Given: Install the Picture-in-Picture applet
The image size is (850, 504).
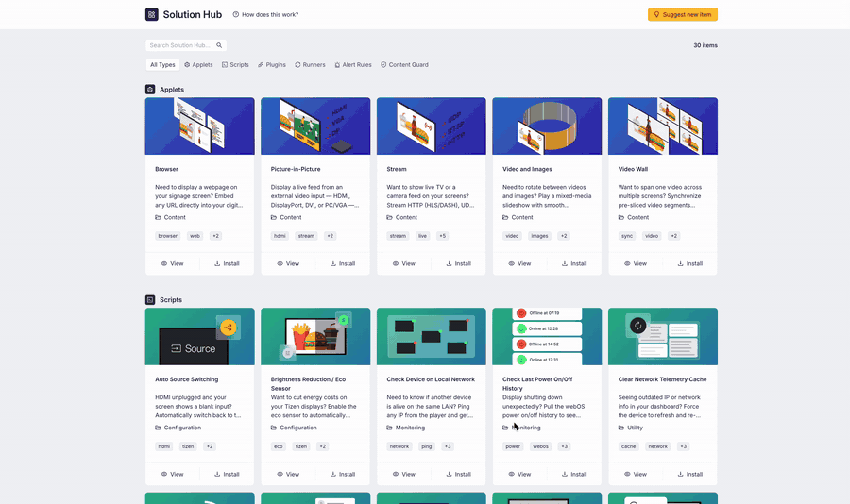Looking at the screenshot, I should tap(343, 264).
